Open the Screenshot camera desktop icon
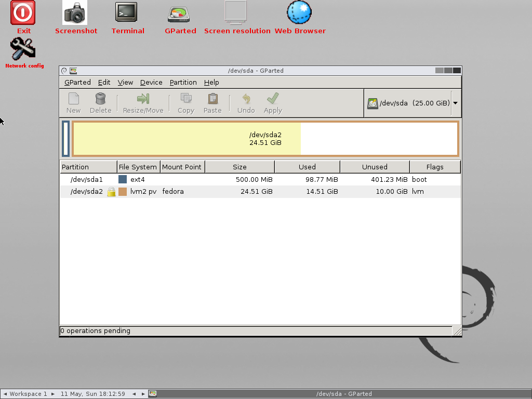Viewport: 532px width, 399px height. click(x=75, y=12)
